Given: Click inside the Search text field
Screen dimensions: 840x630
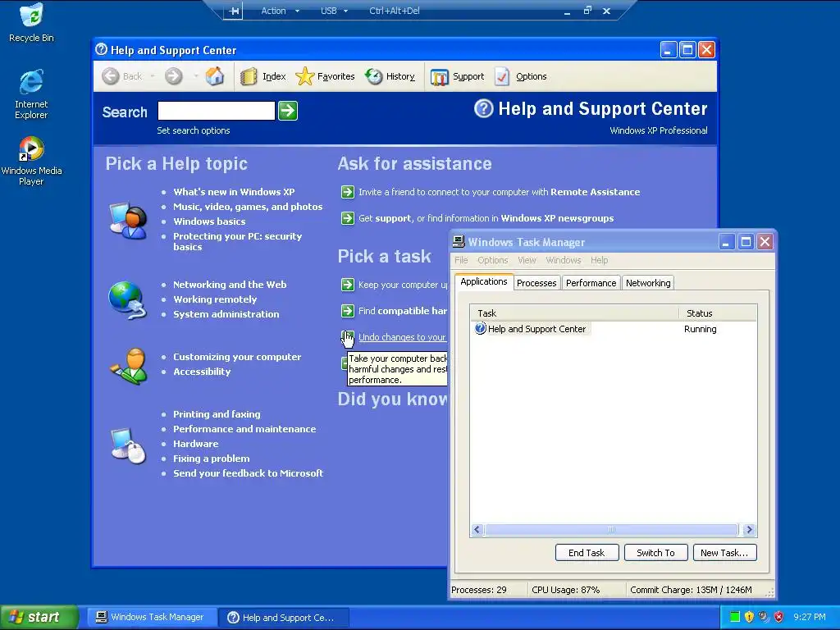Looking at the screenshot, I should tap(217, 111).
